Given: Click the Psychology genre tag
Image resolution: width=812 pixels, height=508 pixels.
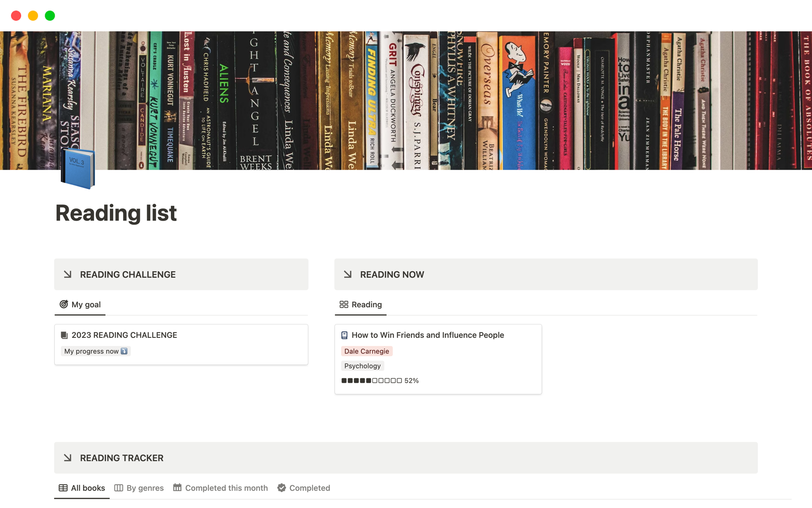Looking at the screenshot, I should [362, 366].
